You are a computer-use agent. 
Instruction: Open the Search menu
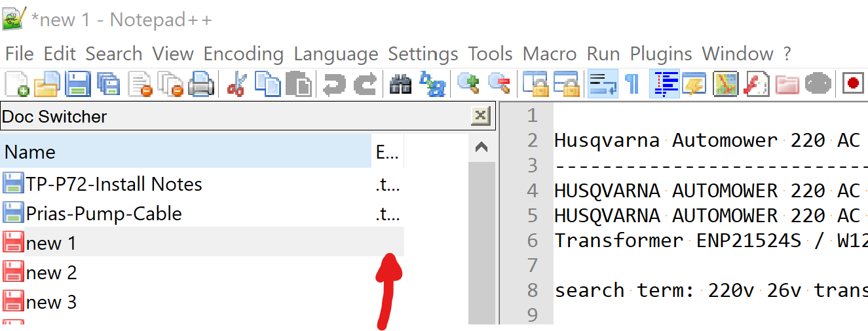click(114, 54)
